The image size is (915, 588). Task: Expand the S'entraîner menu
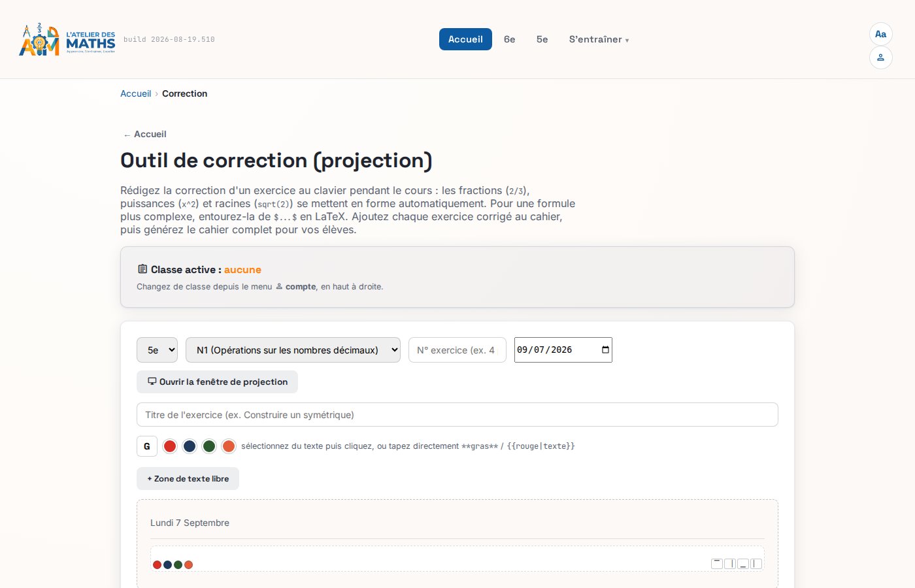(599, 39)
